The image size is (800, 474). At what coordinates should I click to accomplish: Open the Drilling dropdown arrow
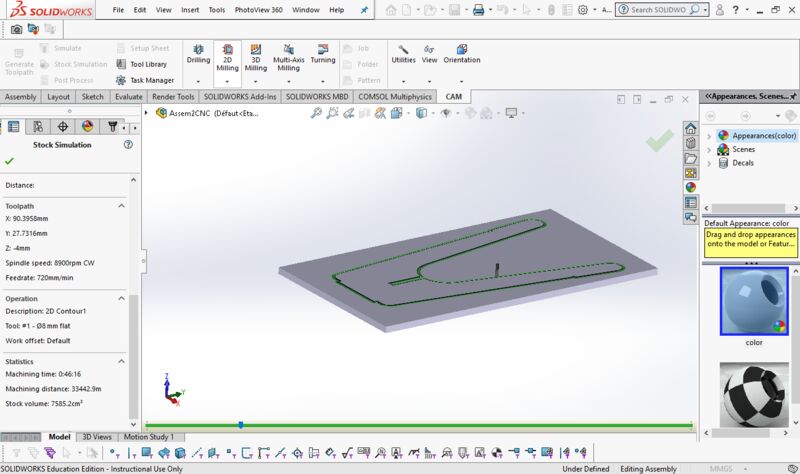(x=198, y=82)
